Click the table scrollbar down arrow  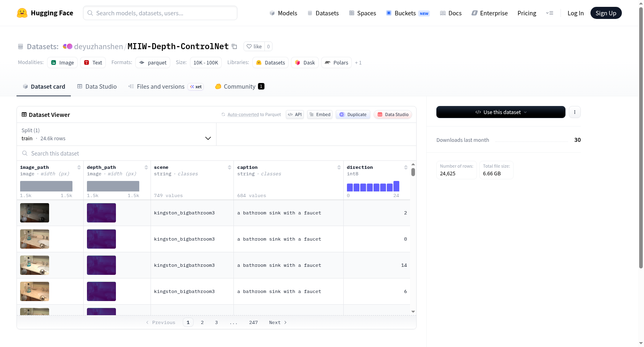coord(413,312)
